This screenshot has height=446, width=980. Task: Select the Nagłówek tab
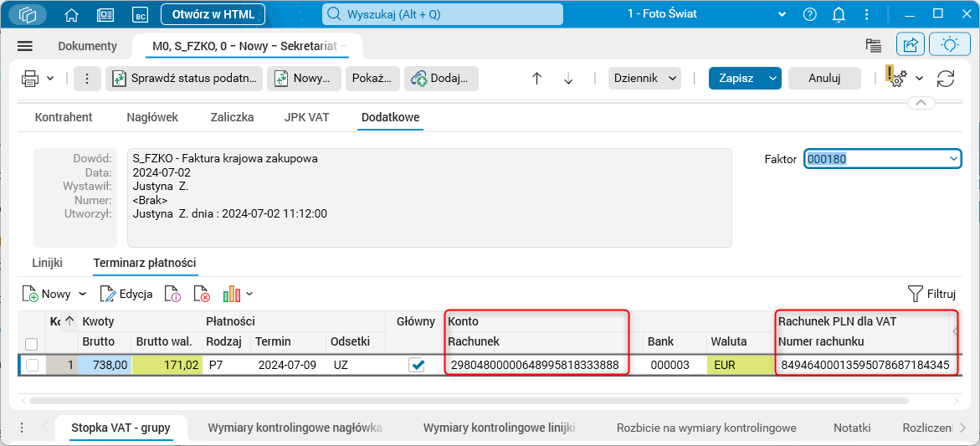click(x=152, y=117)
